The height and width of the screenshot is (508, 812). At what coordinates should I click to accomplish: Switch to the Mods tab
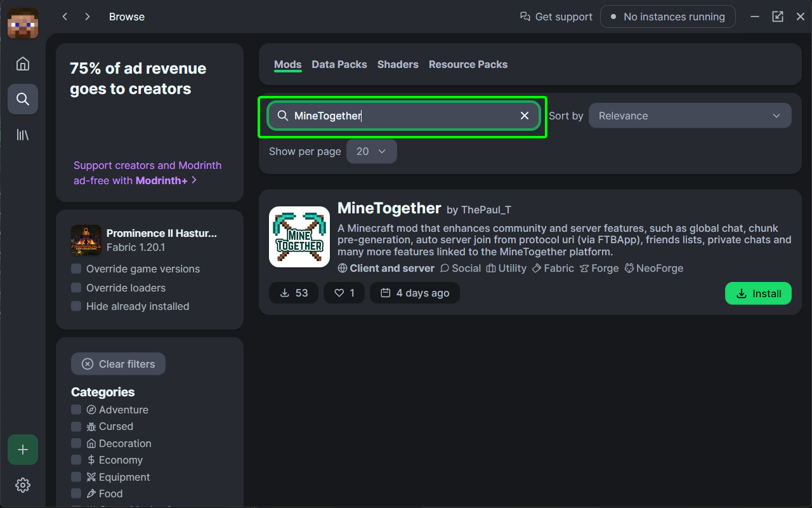coord(287,64)
